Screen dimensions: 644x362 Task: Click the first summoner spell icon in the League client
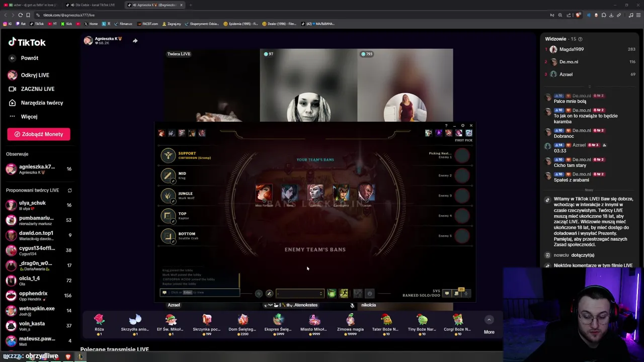332,294
